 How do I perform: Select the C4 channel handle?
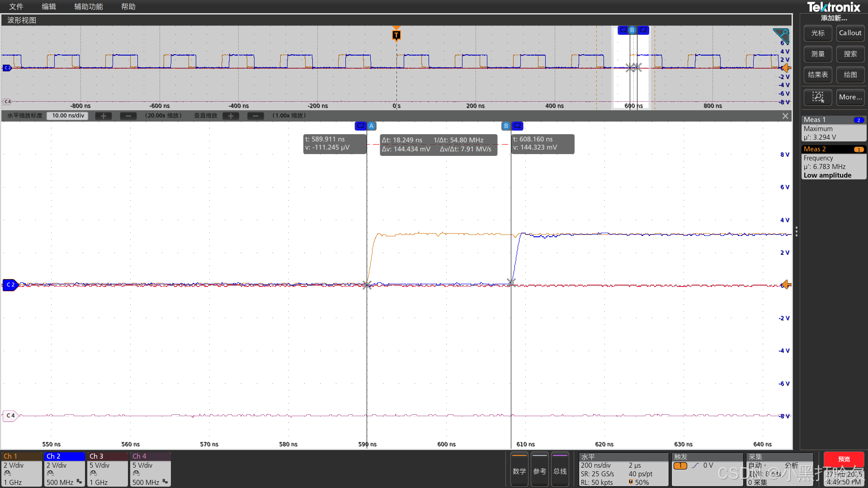coord(10,415)
